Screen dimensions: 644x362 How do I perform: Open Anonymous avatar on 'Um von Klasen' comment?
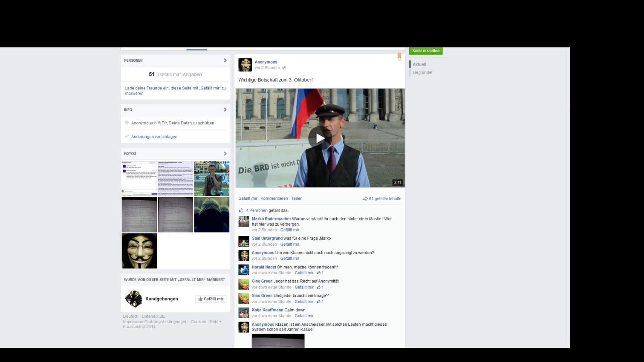point(244,256)
